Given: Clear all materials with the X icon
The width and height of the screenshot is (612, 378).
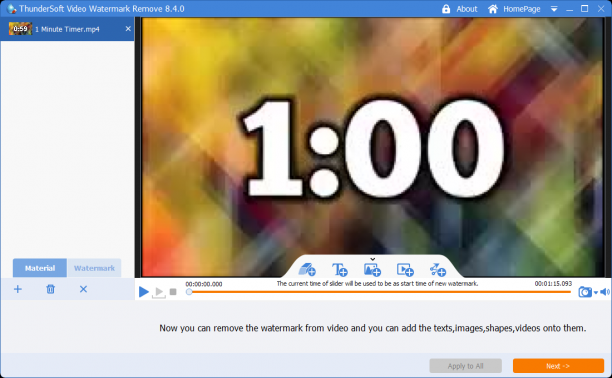Looking at the screenshot, I should point(83,289).
